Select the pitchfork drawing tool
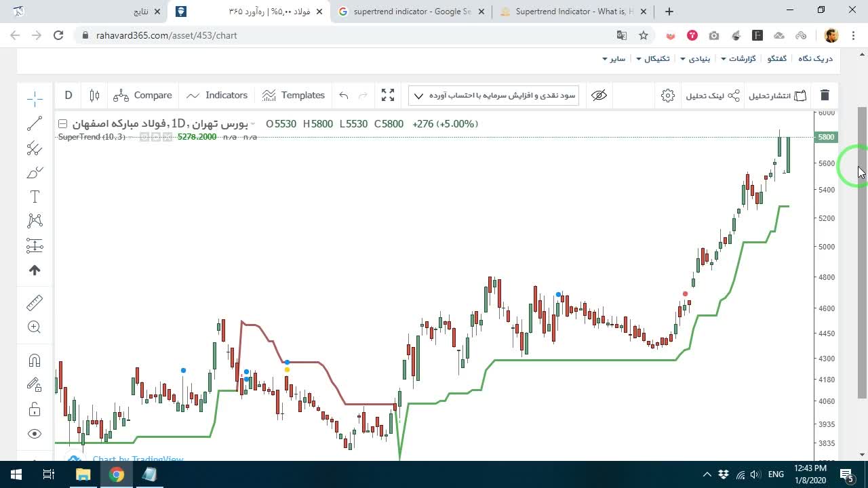868x488 pixels. pos(35,148)
